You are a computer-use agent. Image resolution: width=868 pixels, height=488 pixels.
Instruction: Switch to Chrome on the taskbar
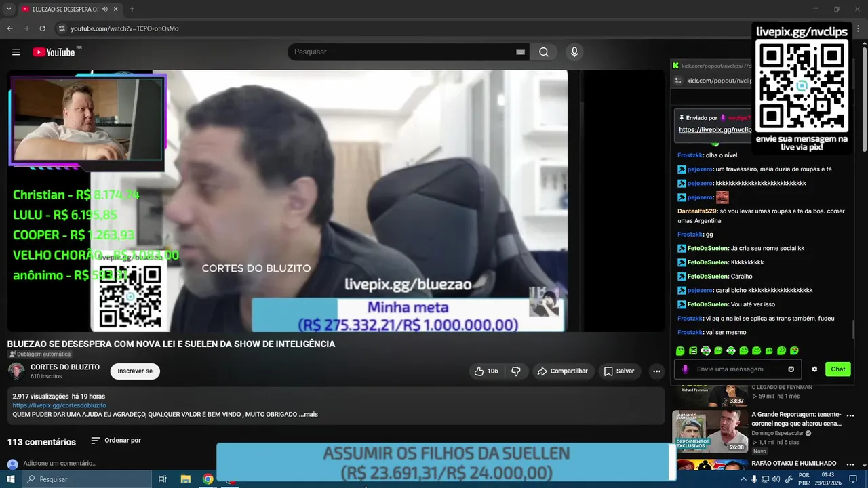pos(208,479)
